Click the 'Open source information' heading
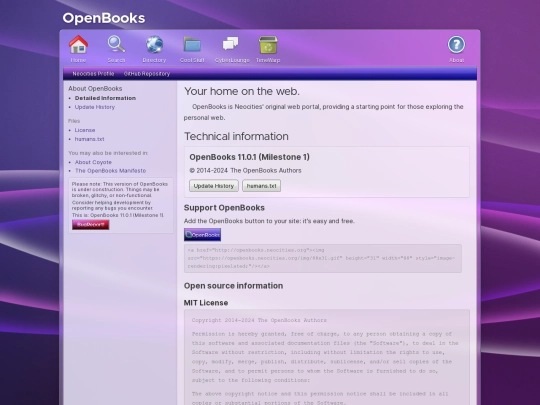Image resolution: width=540 pixels, height=405 pixels. coord(233,286)
